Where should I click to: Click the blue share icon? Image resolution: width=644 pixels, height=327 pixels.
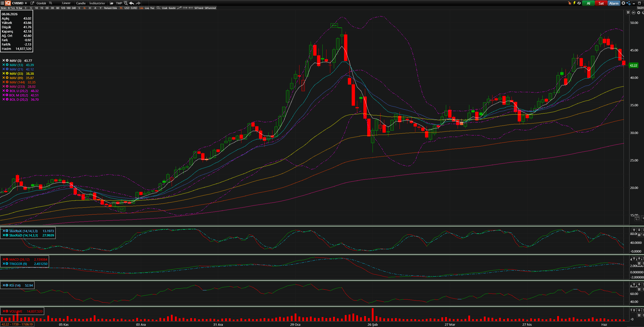(x=628, y=3)
